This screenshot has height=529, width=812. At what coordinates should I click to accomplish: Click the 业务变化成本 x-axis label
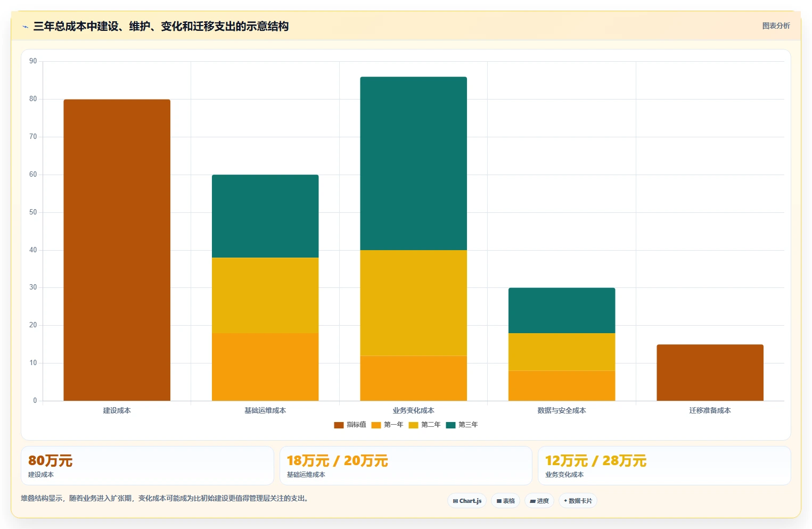414,410
